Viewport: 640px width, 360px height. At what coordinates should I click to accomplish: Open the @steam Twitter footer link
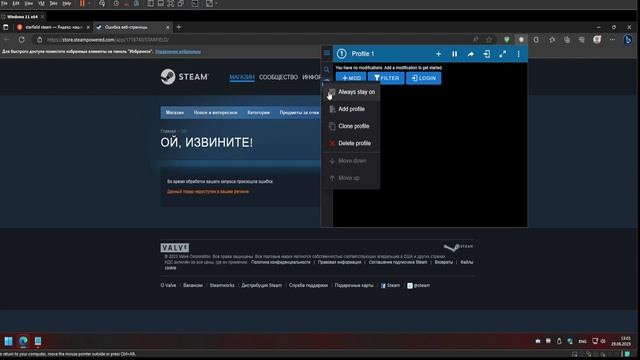[x=418, y=286]
